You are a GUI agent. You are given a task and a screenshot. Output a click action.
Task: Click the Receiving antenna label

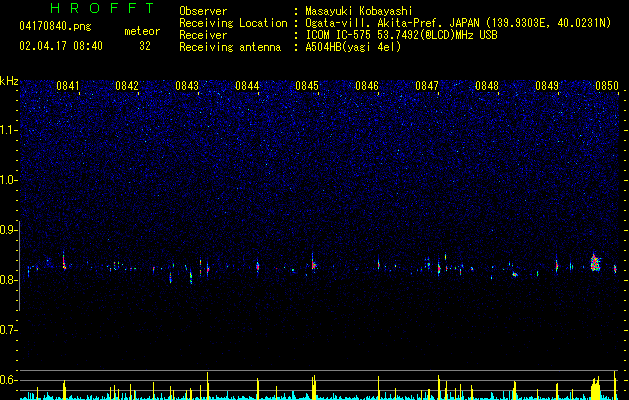[x=230, y=47]
